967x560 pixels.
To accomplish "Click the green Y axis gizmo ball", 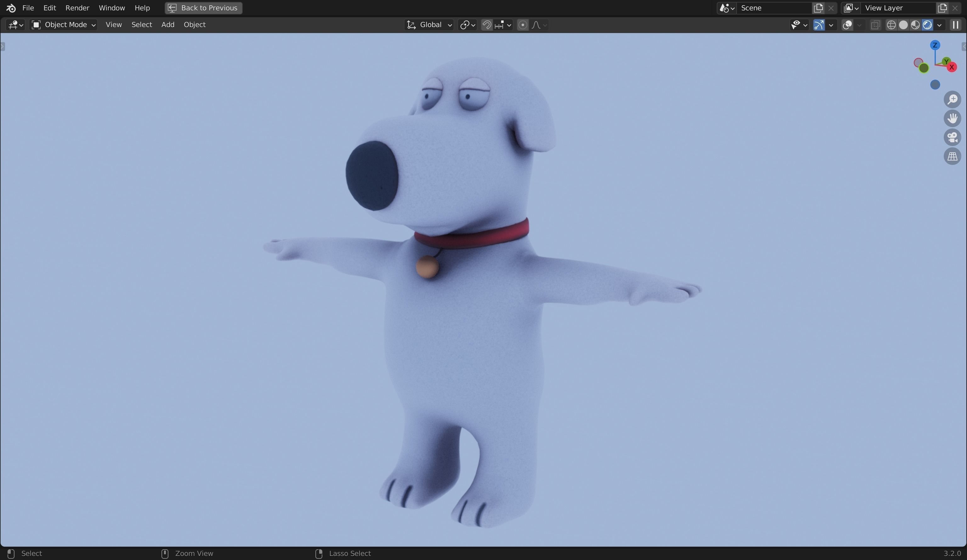I will pyautogui.click(x=946, y=61).
